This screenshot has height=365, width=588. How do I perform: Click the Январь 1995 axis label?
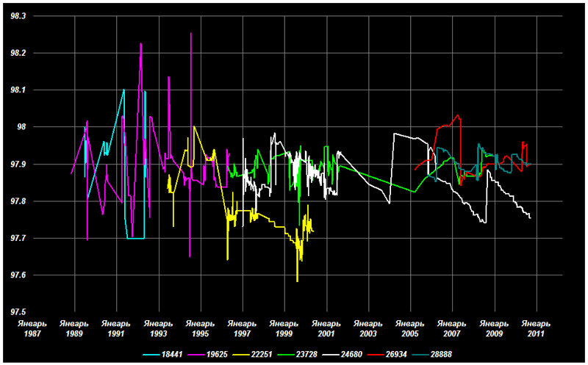coord(200,328)
